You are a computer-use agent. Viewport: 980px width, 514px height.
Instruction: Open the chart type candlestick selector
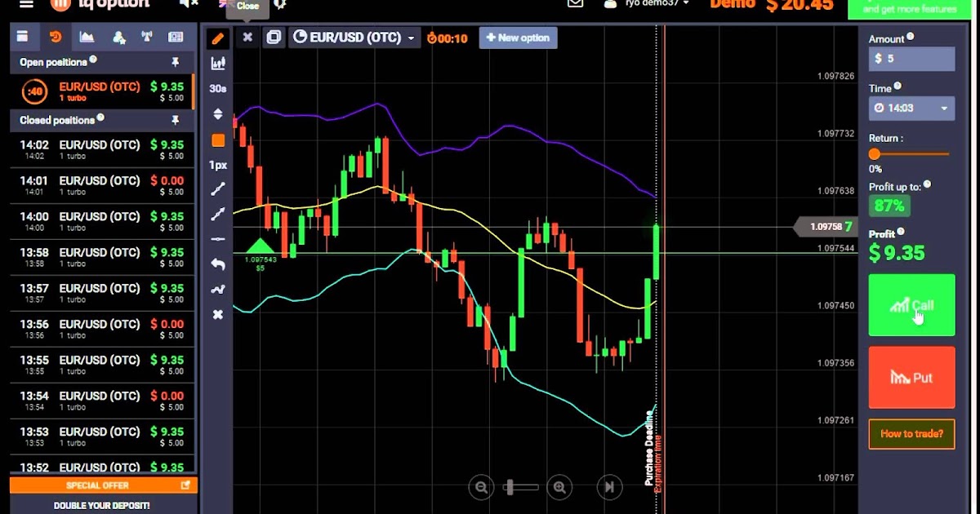click(218, 63)
